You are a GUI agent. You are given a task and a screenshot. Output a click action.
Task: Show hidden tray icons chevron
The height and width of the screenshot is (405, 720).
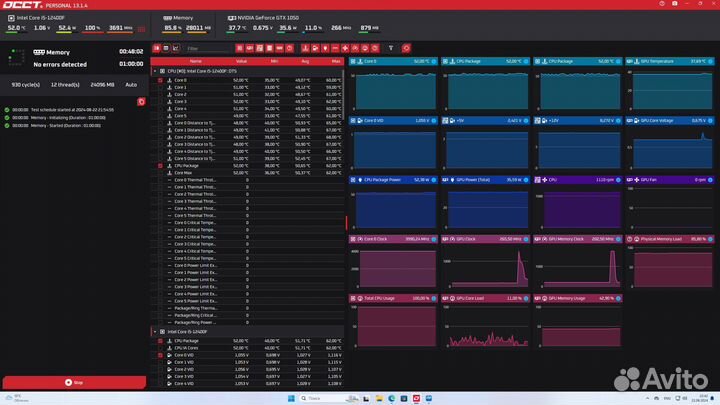[647, 398]
